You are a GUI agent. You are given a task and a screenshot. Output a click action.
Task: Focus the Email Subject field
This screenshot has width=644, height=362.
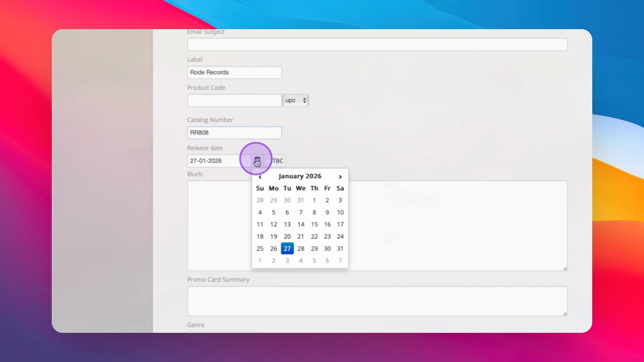coord(377,44)
